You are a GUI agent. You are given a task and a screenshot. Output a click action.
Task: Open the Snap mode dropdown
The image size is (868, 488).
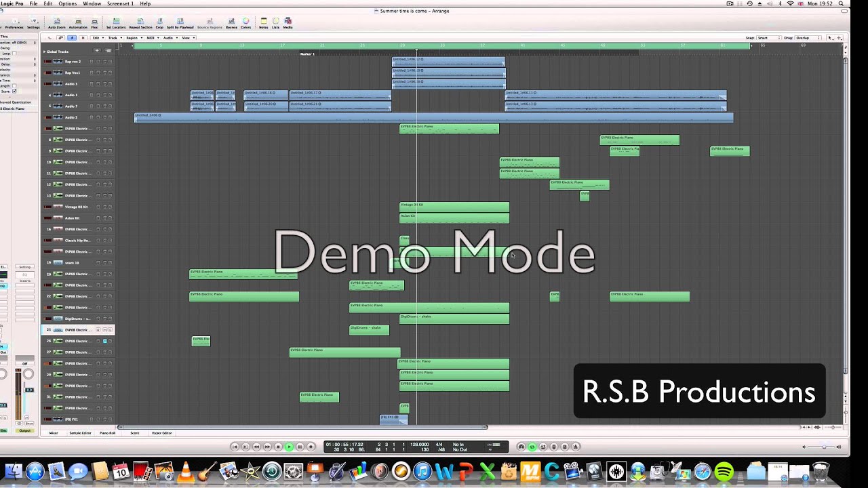[768, 38]
